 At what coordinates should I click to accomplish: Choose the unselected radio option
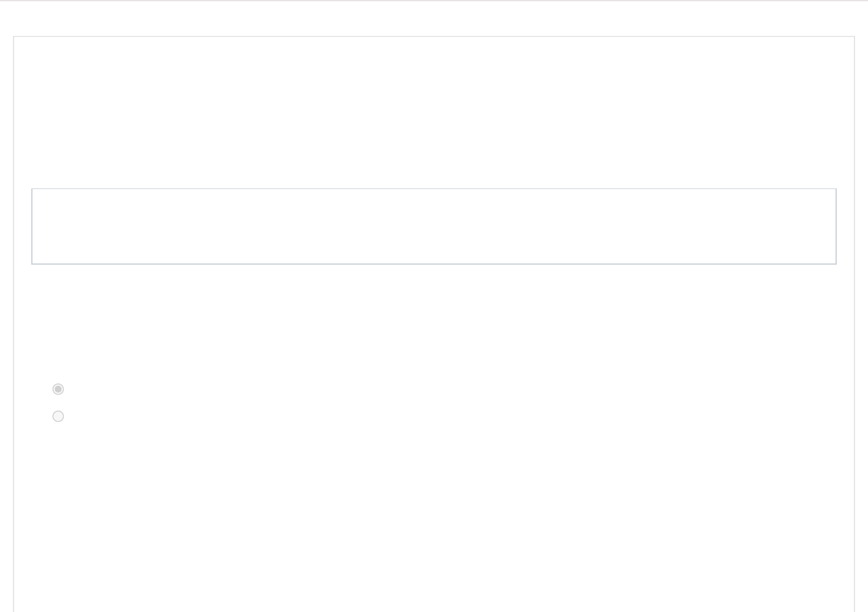(58, 416)
